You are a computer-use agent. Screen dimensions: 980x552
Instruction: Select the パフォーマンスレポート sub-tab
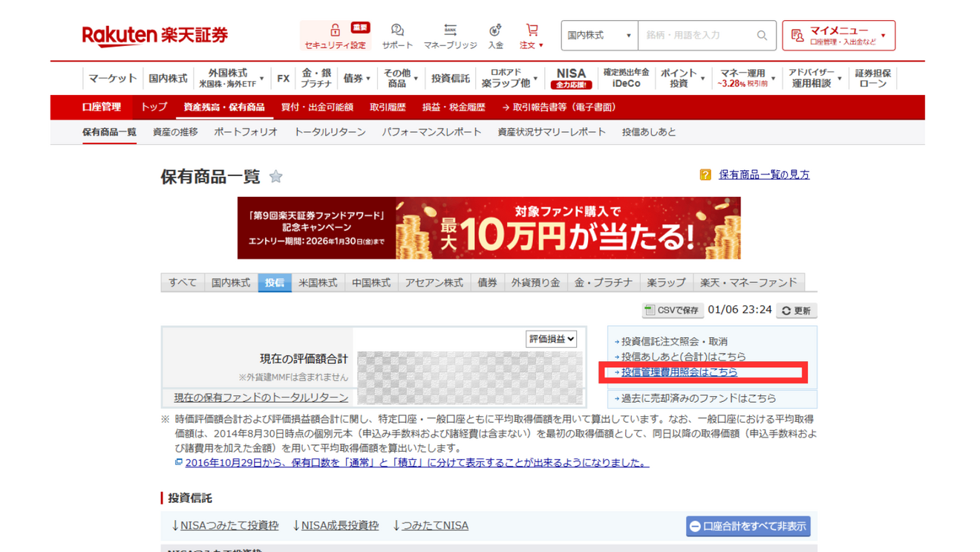pos(431,132)
